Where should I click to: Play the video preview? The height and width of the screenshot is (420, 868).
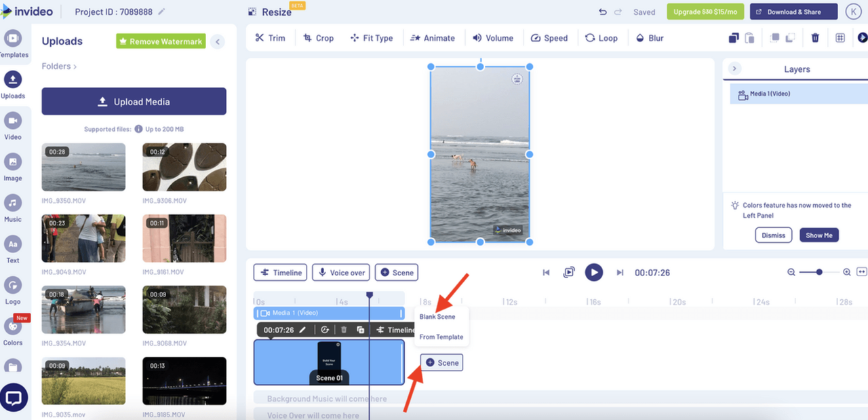[x=593, y=272]
